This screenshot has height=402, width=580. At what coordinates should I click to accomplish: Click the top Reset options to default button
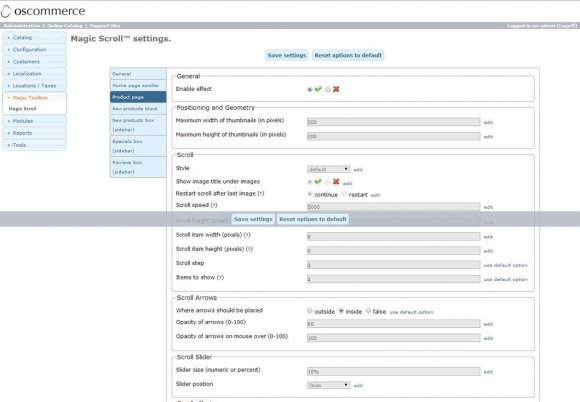pos(348,55)
